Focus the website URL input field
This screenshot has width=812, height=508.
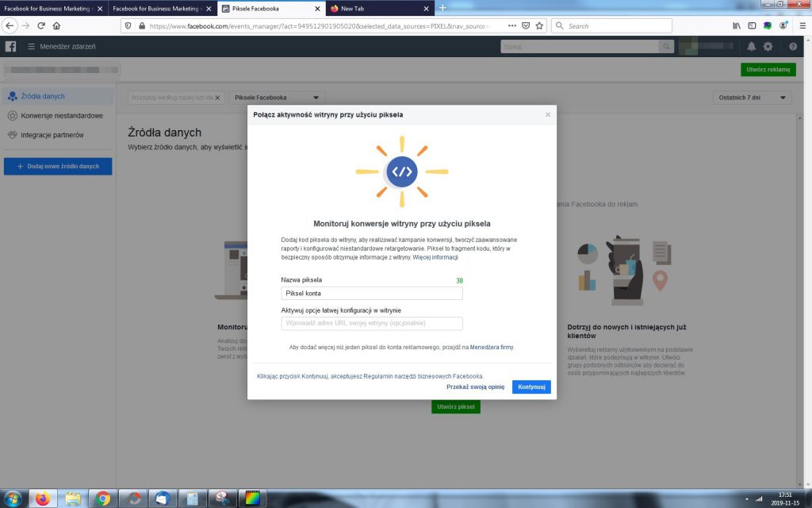[x=371, y=324]
